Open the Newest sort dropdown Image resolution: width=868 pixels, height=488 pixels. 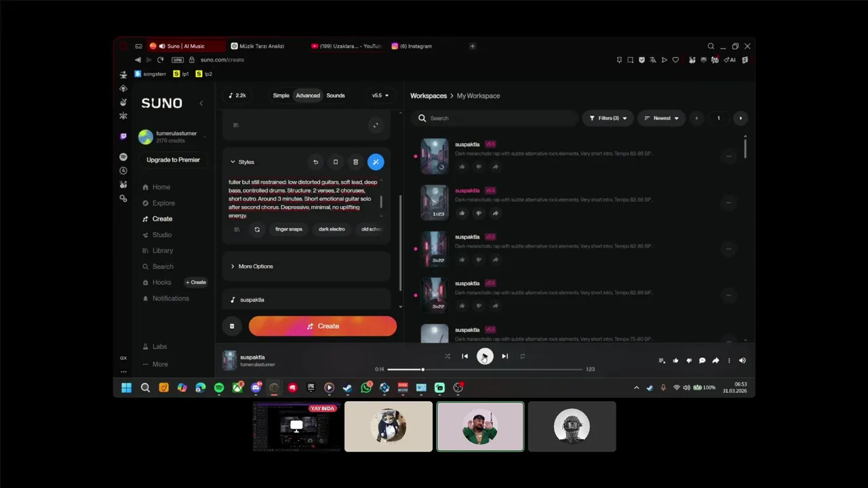661,118
